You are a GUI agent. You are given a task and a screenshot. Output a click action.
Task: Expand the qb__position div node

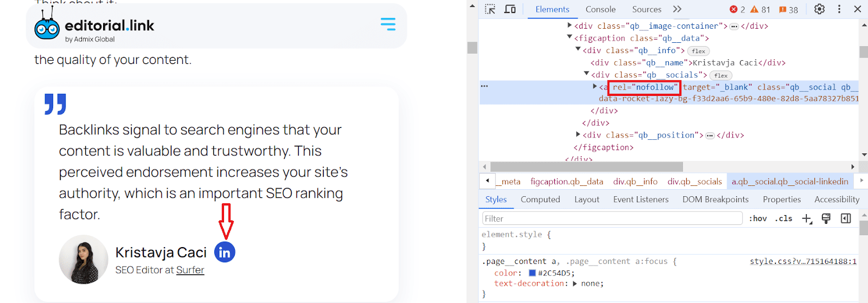[578, 134]
